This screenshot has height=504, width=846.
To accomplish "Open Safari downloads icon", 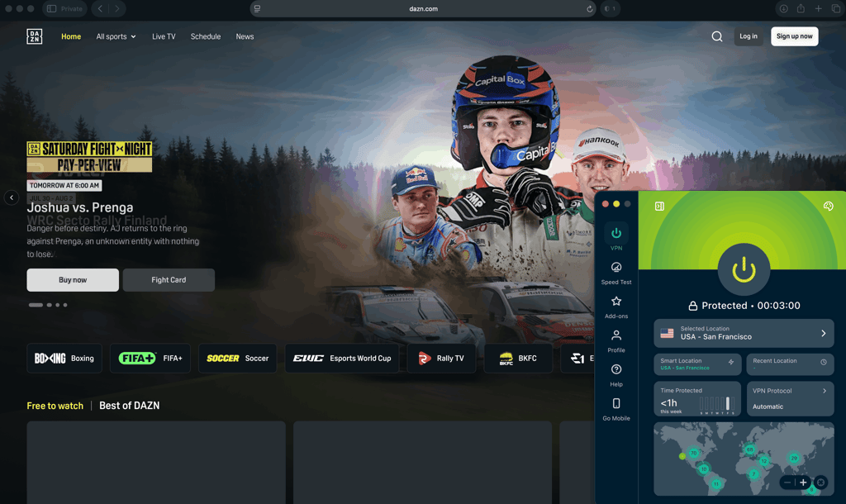I will [783, 8].
